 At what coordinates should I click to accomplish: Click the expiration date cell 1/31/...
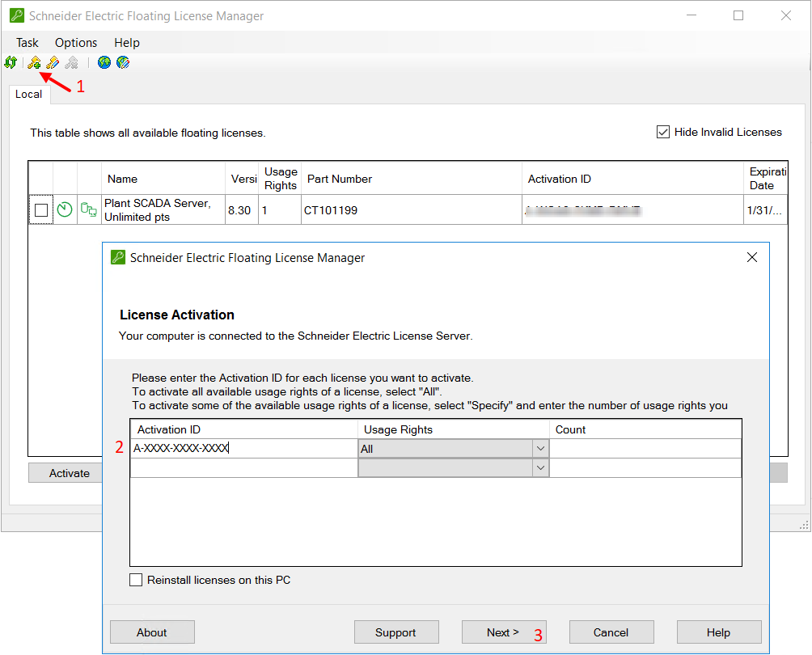766,209
